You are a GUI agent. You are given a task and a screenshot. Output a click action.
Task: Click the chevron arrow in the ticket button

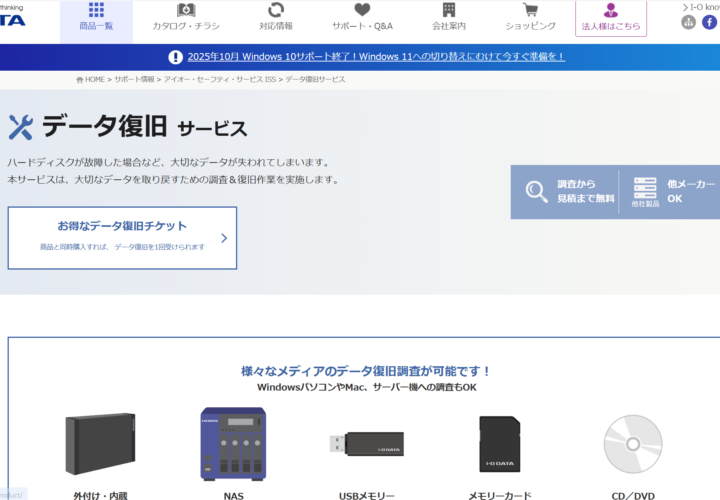(224, 238)
